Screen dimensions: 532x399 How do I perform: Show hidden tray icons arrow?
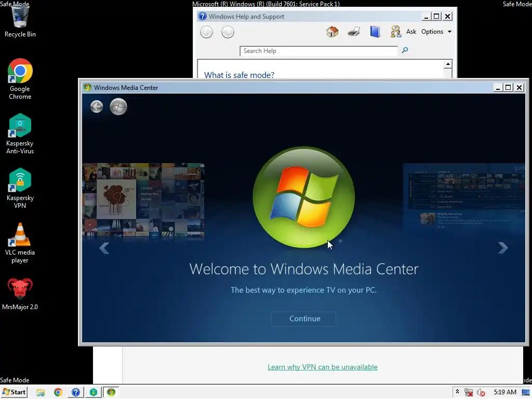457,392
